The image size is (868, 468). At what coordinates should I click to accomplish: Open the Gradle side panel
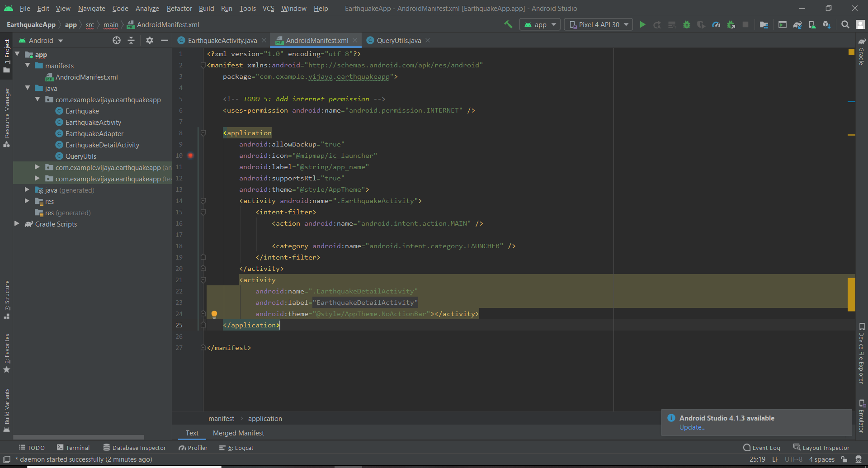click(862, 52)
